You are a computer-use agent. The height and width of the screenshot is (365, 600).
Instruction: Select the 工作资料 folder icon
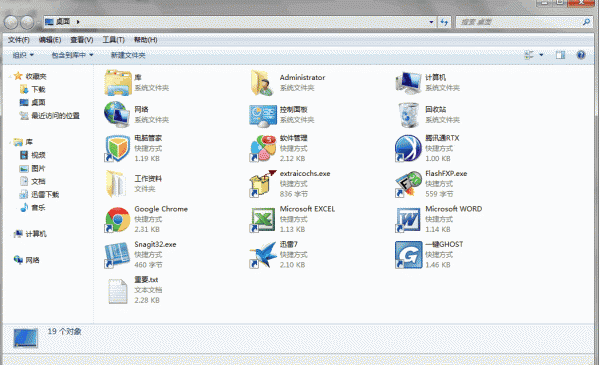click(116, 184)
